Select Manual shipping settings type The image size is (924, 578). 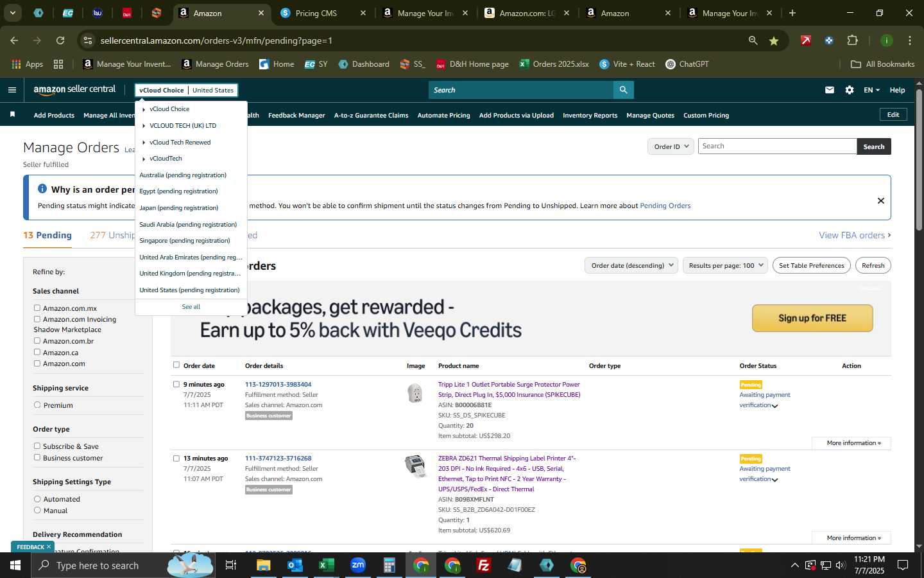tap(37, 510)
